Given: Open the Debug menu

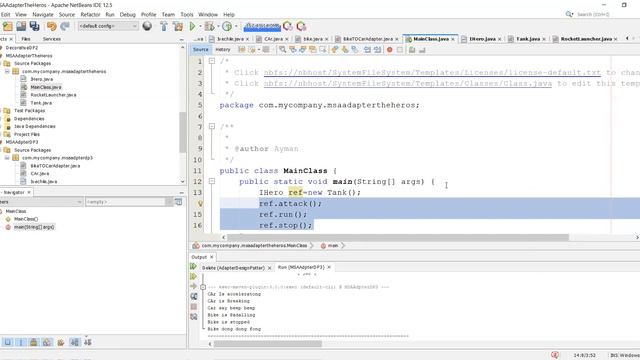Looking at the screenshot, I should (127, 14).
